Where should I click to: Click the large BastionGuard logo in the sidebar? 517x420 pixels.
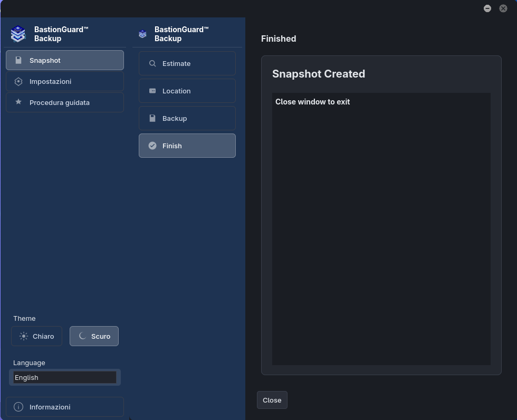tap(18, 34)
